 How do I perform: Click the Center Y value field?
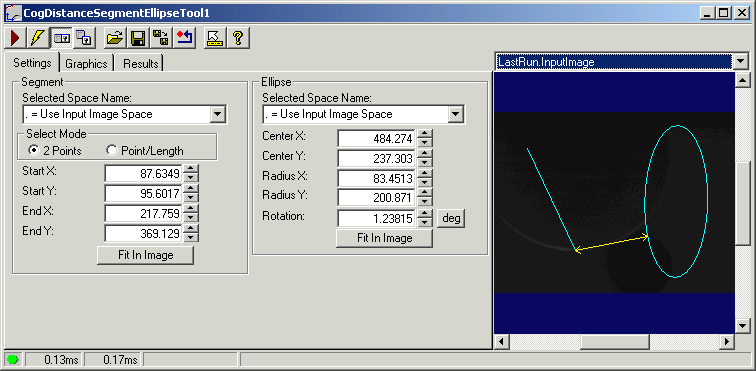pyautogui.click(x=377, y=159)
